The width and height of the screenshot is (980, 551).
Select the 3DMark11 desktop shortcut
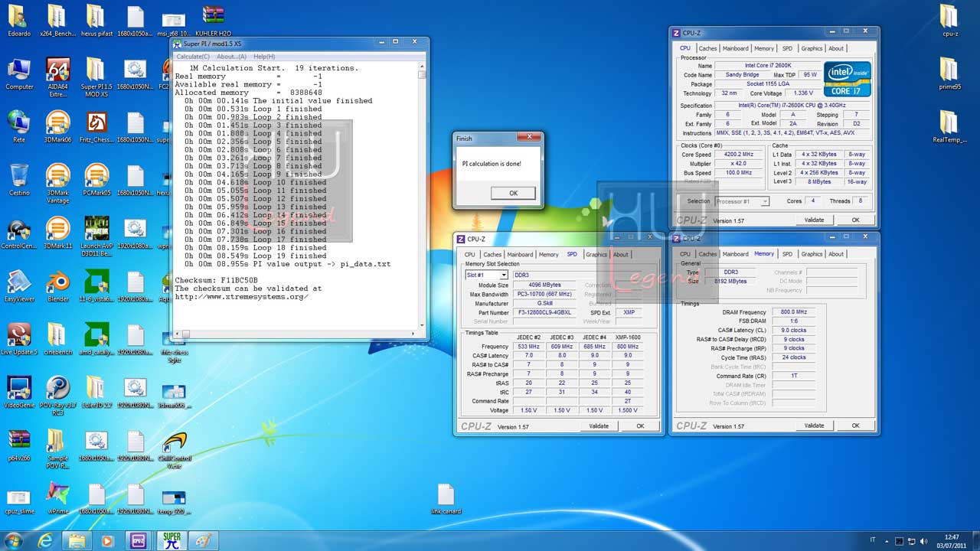pyautogui.click(x=57, y=234)
